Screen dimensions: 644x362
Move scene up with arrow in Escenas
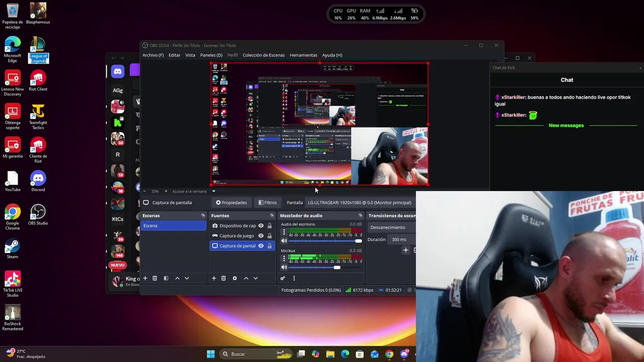coord(177,278)
